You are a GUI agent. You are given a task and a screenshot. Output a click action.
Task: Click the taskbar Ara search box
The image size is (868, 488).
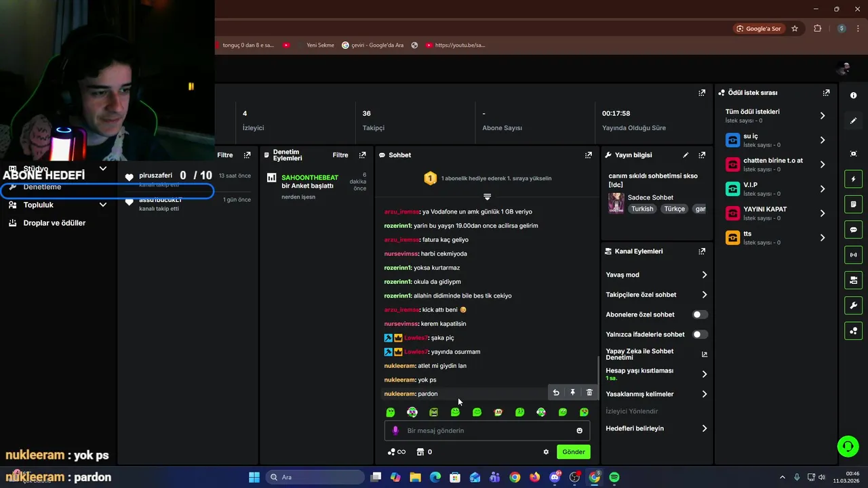click(x=314, y=477)
